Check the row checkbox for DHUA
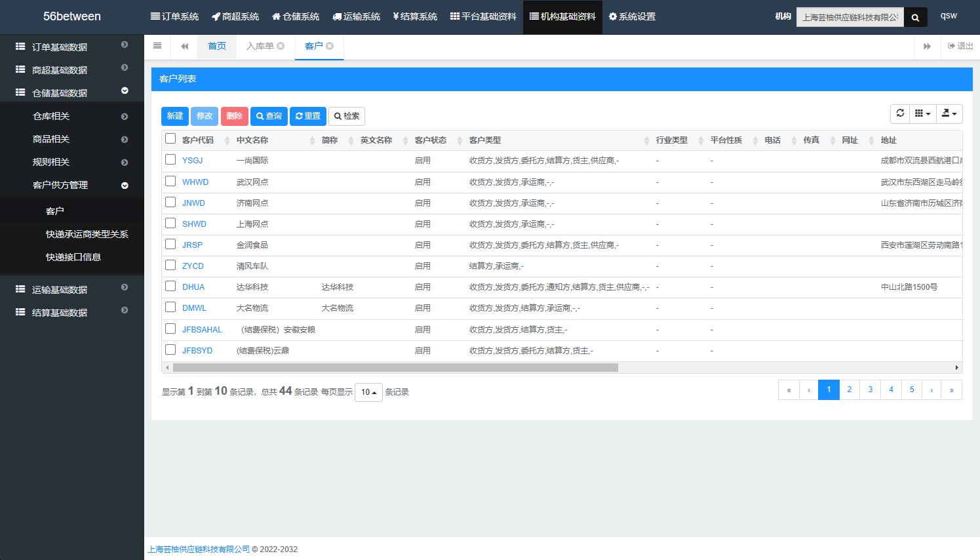The image size is (980, 560). pos(170,286)
